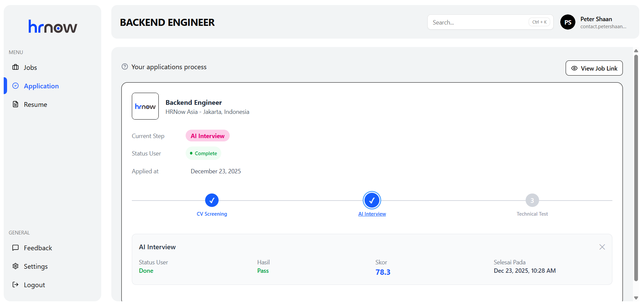The height and width of the screenshot is (304, 644).
Task: Click the HRNow company logo thumbnail
Action: point(145,106)
